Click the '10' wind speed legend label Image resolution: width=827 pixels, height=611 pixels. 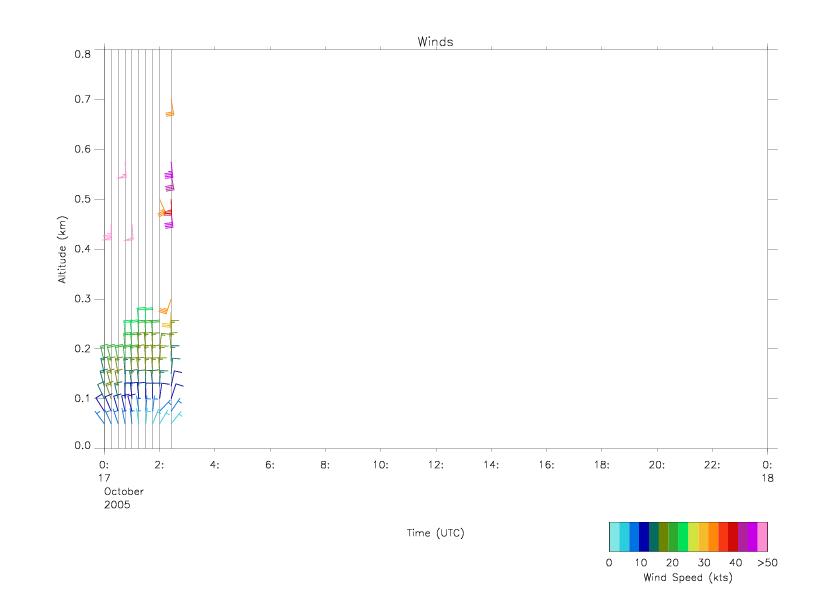(640, 562)
